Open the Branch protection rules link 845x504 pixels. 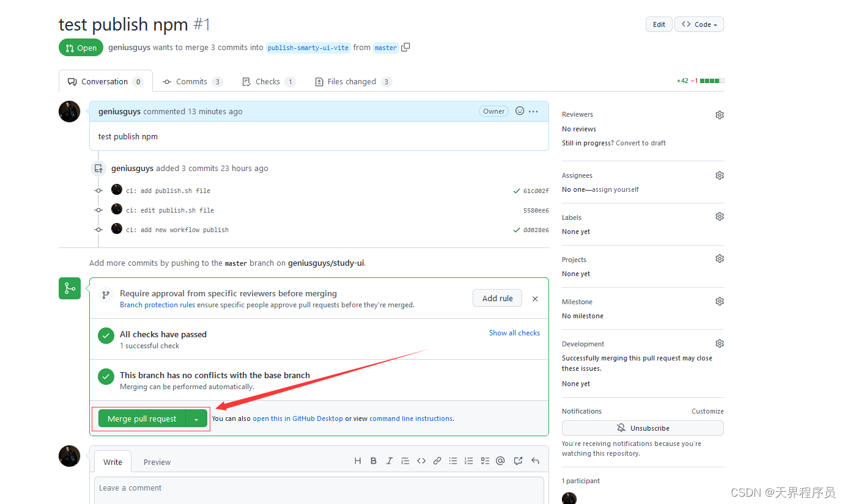(x=157, y=305)
